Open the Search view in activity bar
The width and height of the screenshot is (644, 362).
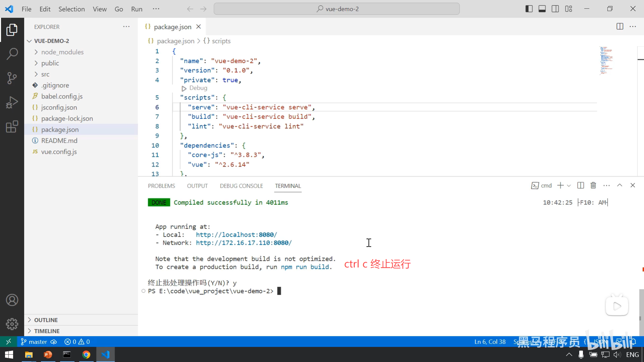(x=12, y=54)
